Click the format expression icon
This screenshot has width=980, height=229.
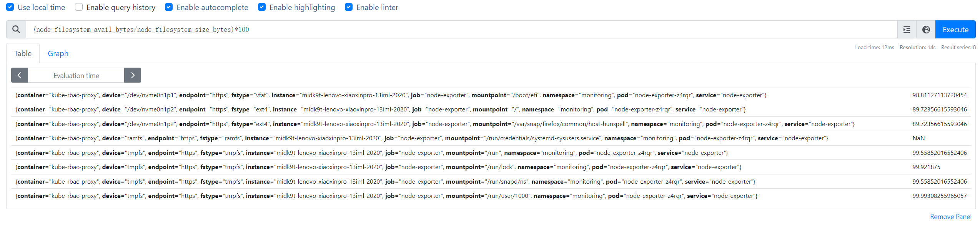coord(907,30)
